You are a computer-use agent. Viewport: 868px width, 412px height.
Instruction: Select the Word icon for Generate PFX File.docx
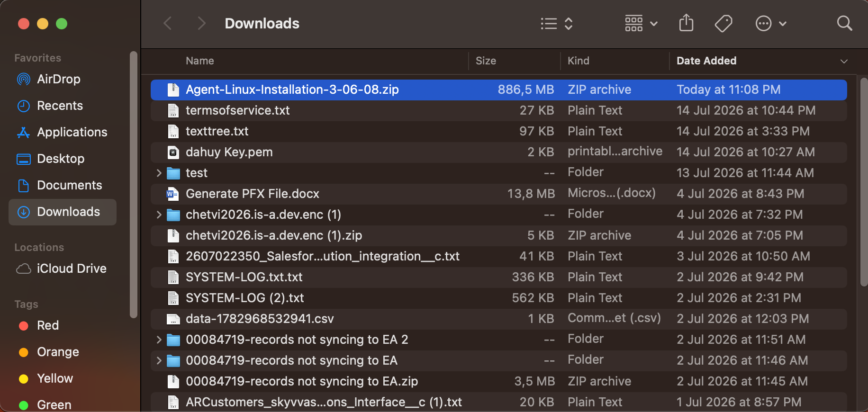[173, 194]
